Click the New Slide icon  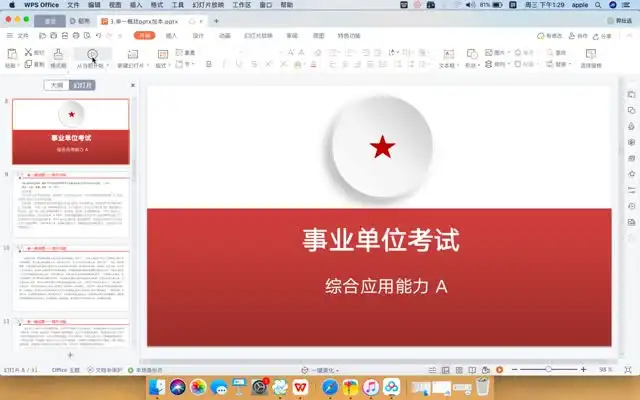coord(131,54)
